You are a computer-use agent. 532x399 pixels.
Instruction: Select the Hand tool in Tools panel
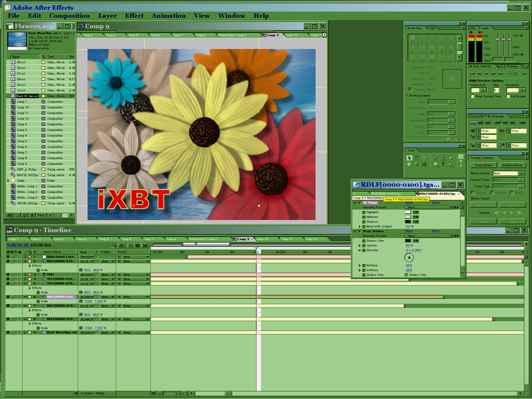pos(409,164)
